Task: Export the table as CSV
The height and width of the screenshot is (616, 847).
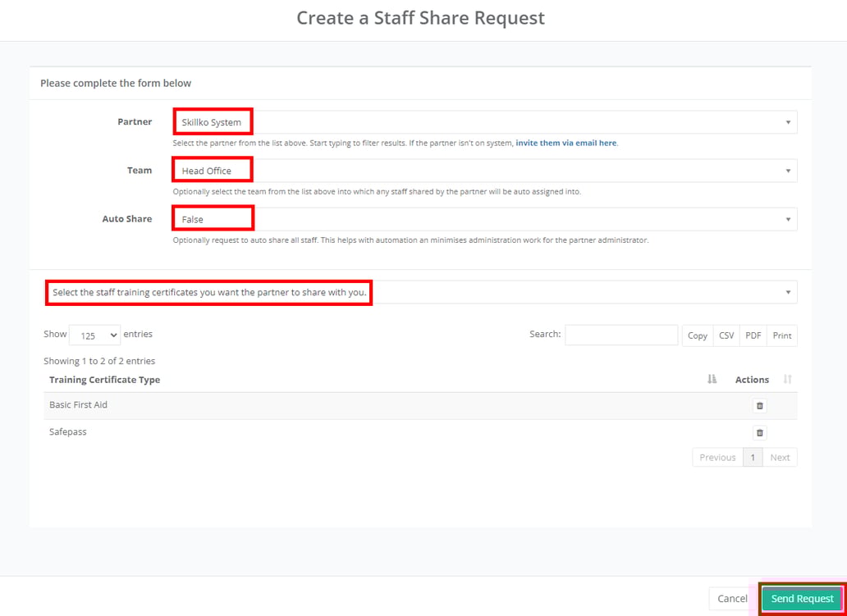Action: (726, 335)
